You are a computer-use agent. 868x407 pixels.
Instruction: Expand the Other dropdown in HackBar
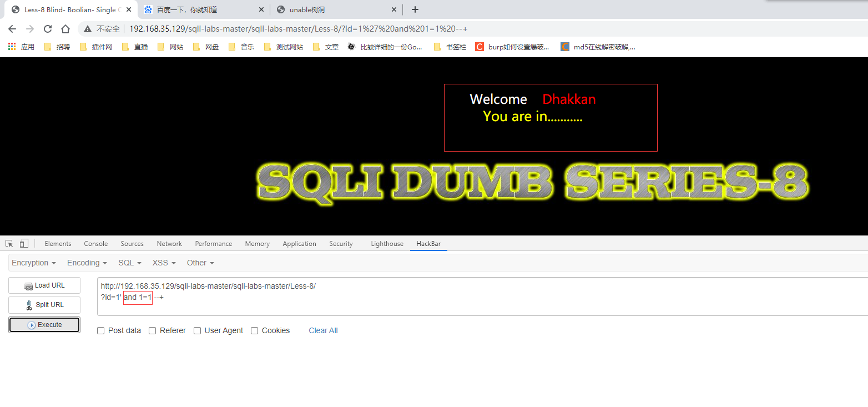coord(200,263)
